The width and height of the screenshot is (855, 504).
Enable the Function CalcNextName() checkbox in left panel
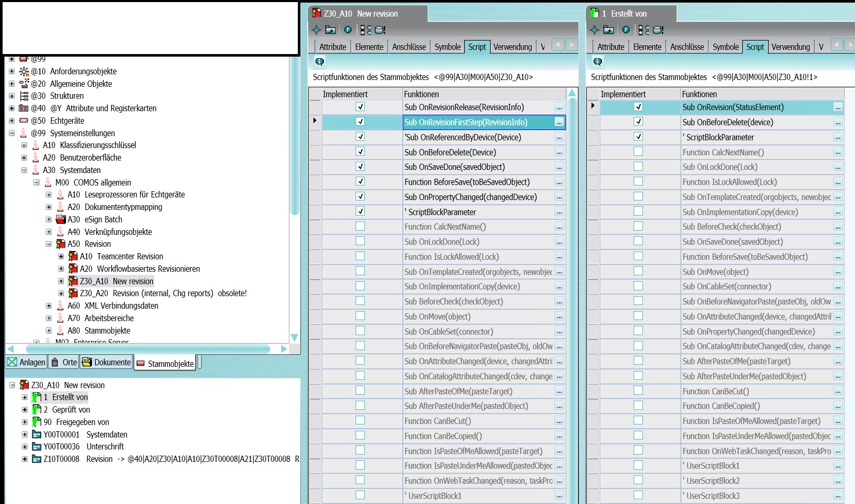click(360, 226)
